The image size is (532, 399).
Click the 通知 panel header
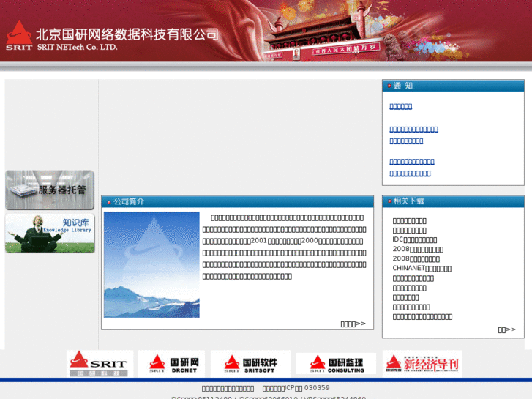click(453, 86)
